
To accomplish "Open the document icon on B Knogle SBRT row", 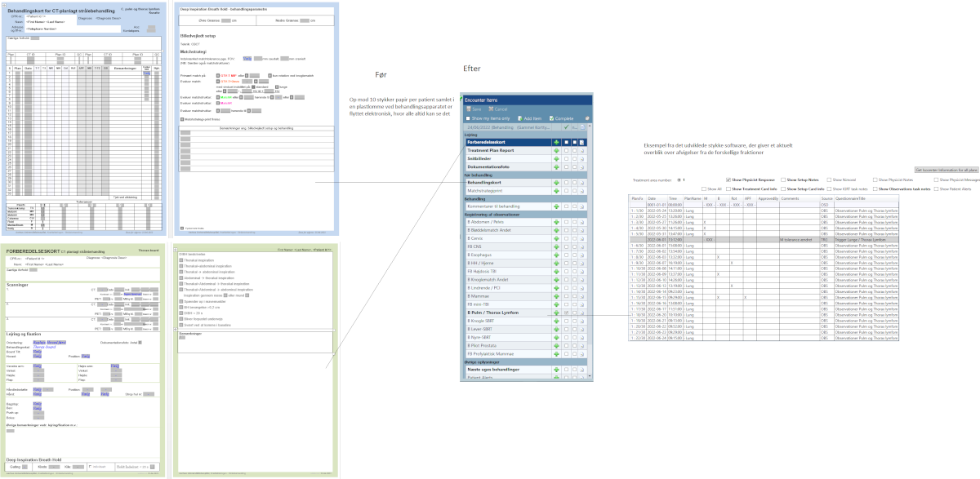I will point(581,321).
